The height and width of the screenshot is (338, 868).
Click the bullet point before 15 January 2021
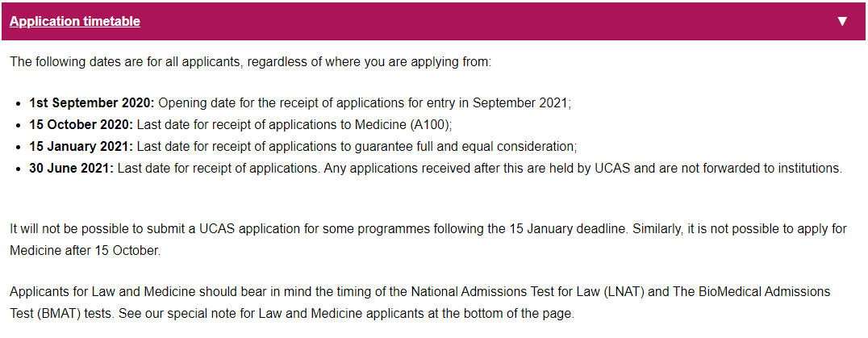(19, 147)
